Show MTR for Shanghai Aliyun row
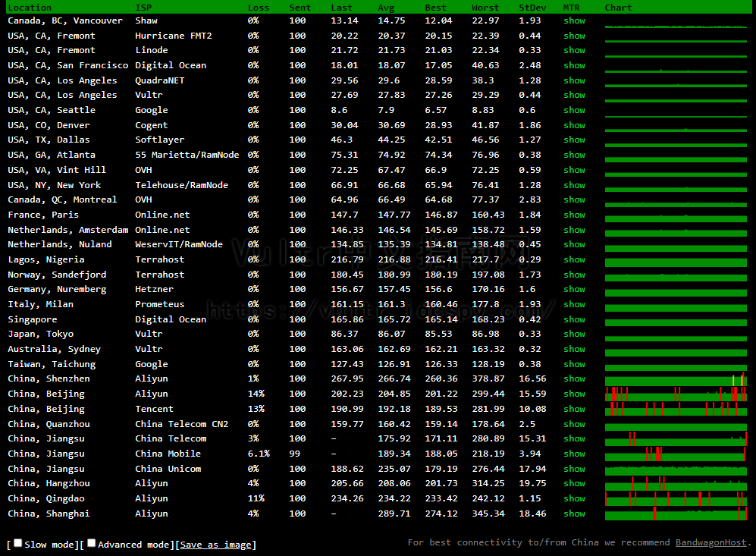The width and height of the screenshot is (756, 556). [574, 514]
